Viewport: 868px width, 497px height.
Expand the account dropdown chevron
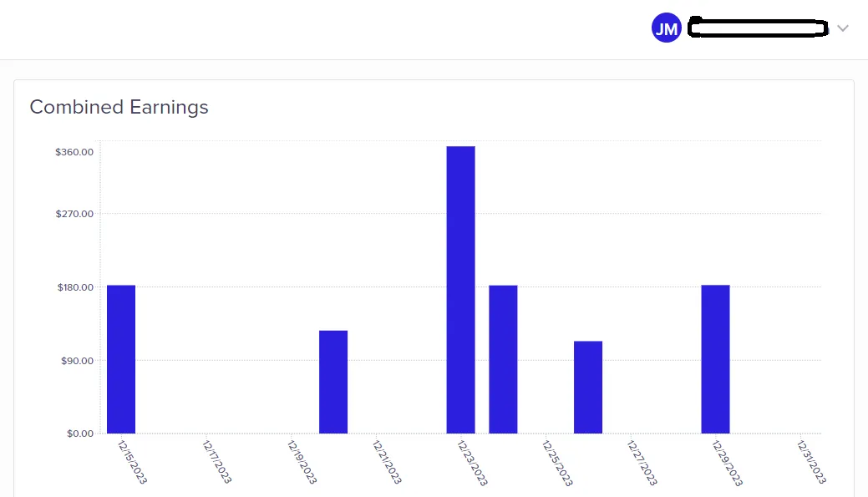(843, 28)
